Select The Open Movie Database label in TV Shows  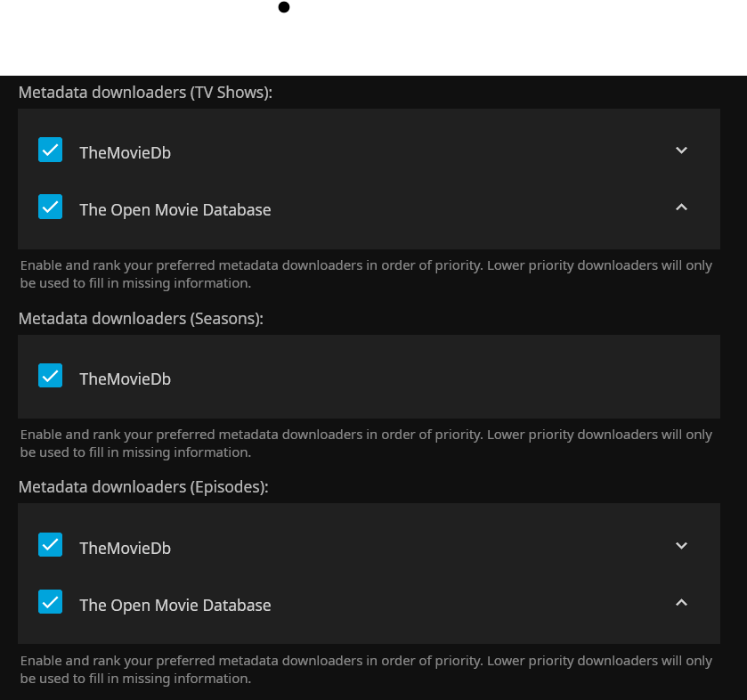175,210
